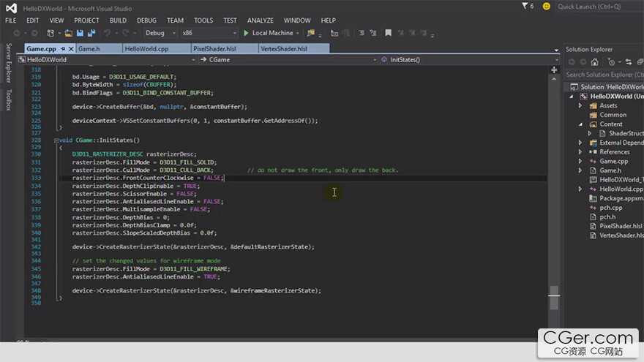Viewport: 644px width, 362px height.
Task: Expand the Assets folder node
Action: (x=580, y=105)
